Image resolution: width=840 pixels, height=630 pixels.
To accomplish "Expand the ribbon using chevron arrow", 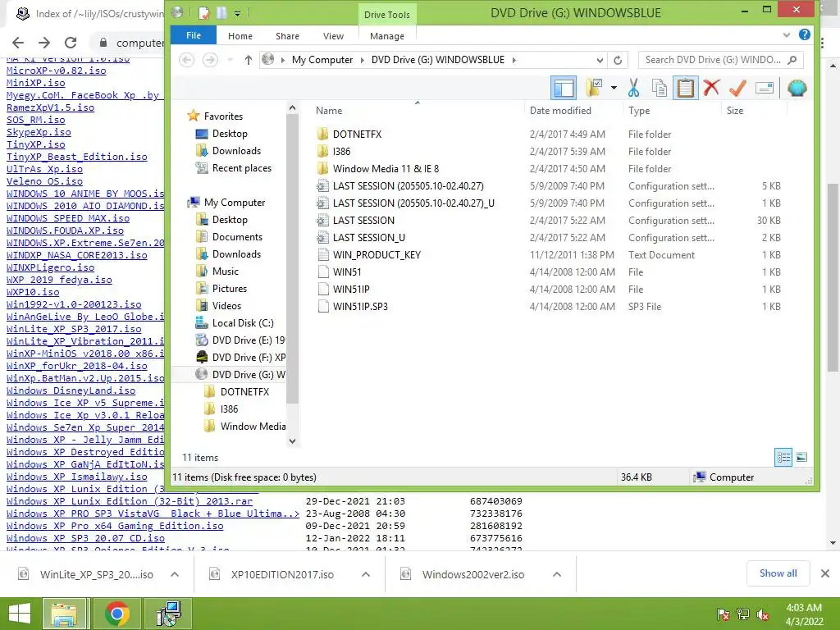I will [787, 35].
